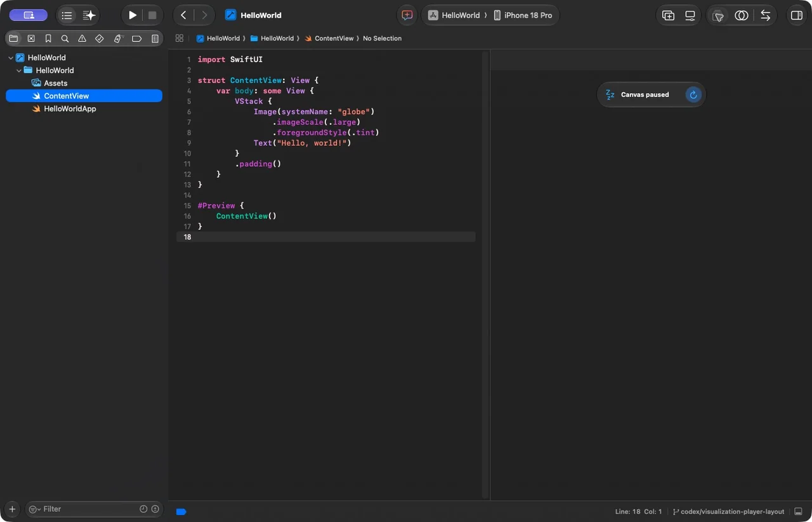This screenshot has height=522, width=812.
Task: Choose the HelloWorld scheme in toolbar
Action: click(454, 15)
